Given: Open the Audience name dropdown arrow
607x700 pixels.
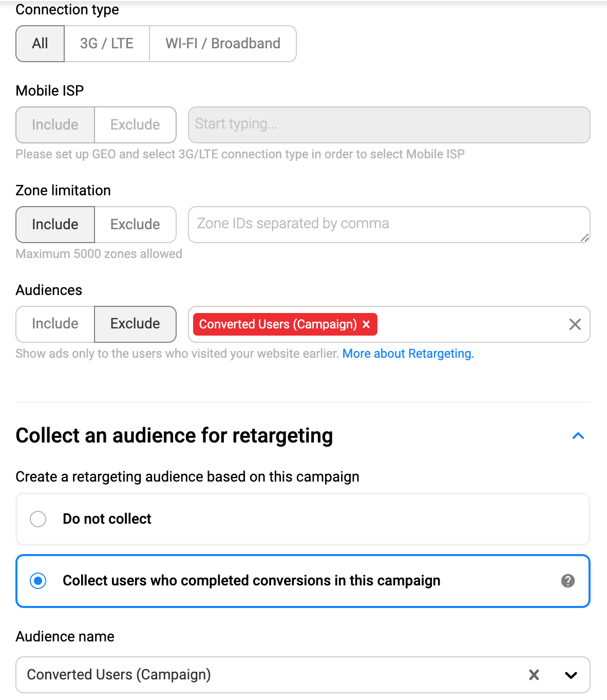Looking at the screenshot, I should [571, 675].
